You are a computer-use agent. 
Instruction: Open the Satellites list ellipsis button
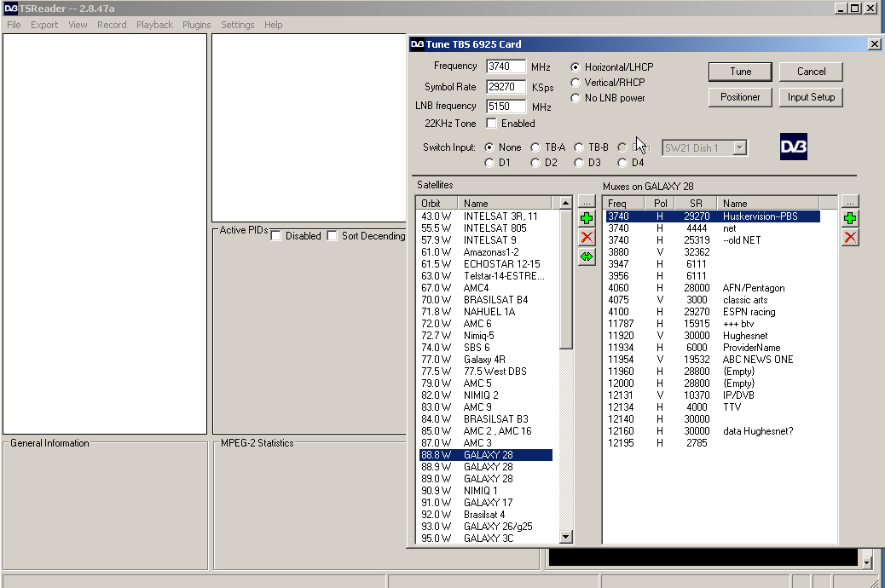tap(587, 202)
